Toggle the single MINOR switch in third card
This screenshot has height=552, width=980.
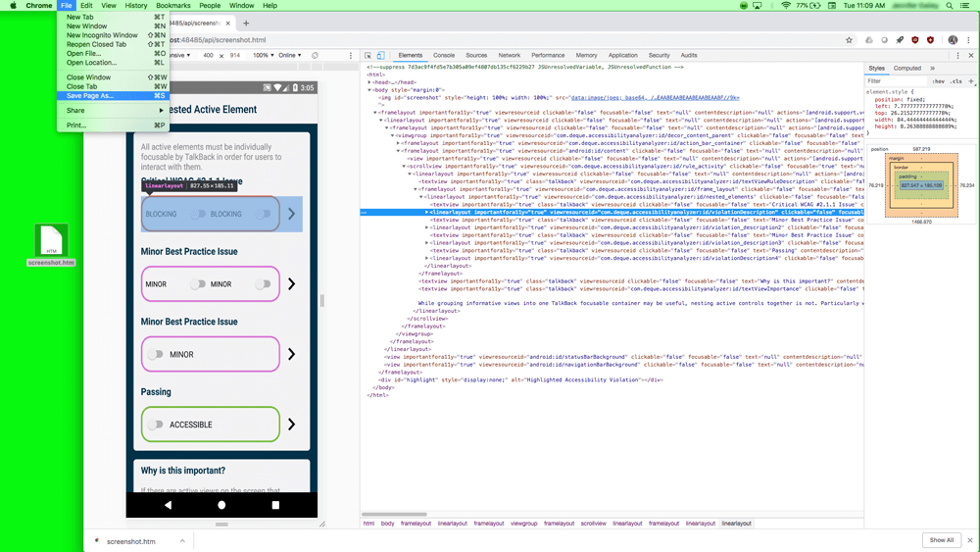tap(156, 354)
